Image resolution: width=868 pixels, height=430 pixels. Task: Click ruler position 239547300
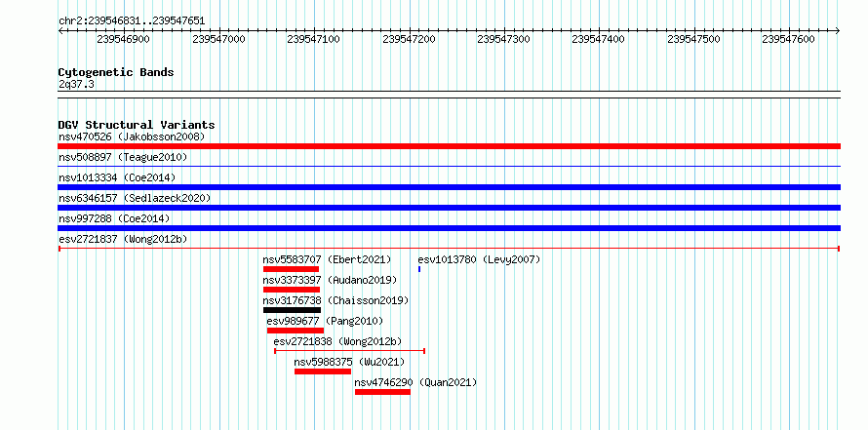point(504,39)
